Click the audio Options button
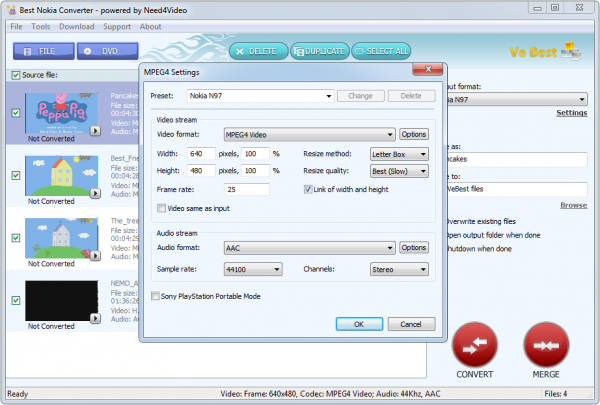Screen dimensions: 600x405 (414, 248)
